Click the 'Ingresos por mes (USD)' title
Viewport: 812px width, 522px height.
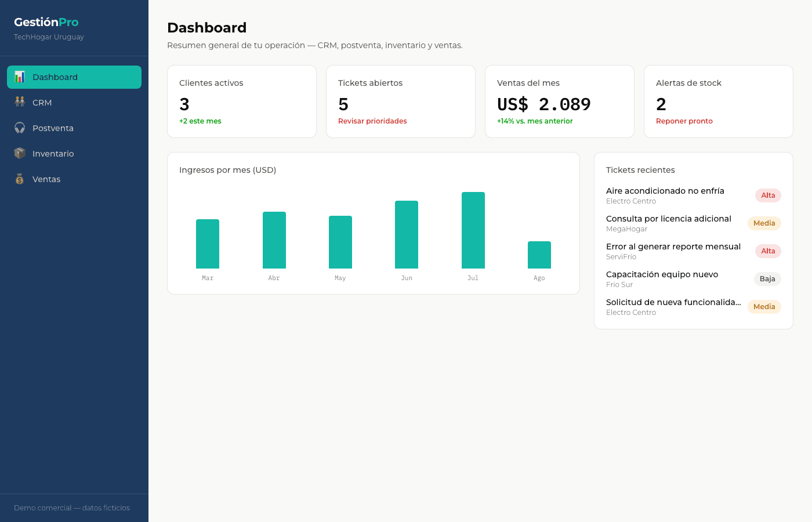tap(227, 170)
